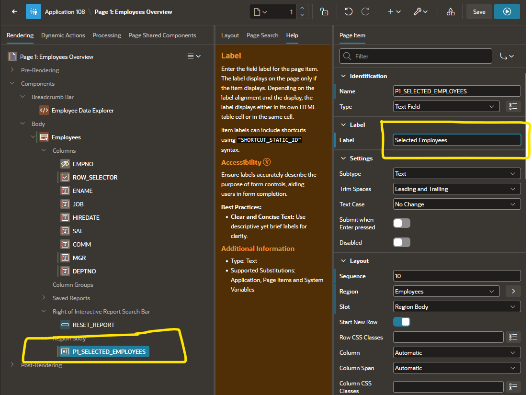Click into the Filter properties search field

[x=416, y=56]
